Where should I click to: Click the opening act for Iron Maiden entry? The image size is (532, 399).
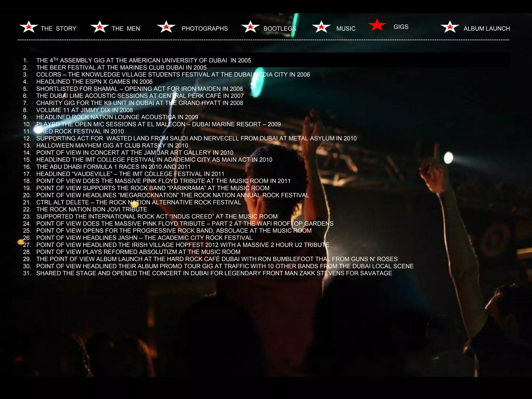pyautogui.click(x=139, y=89)
